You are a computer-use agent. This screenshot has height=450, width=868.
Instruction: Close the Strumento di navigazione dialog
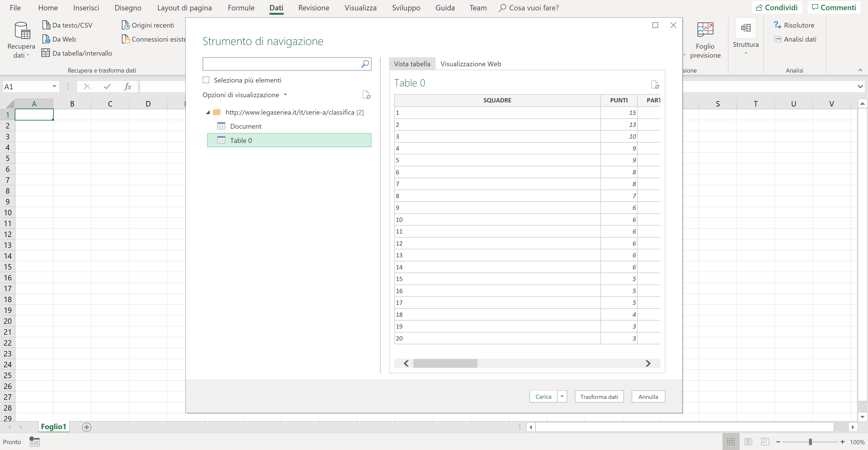coord(673,25)
